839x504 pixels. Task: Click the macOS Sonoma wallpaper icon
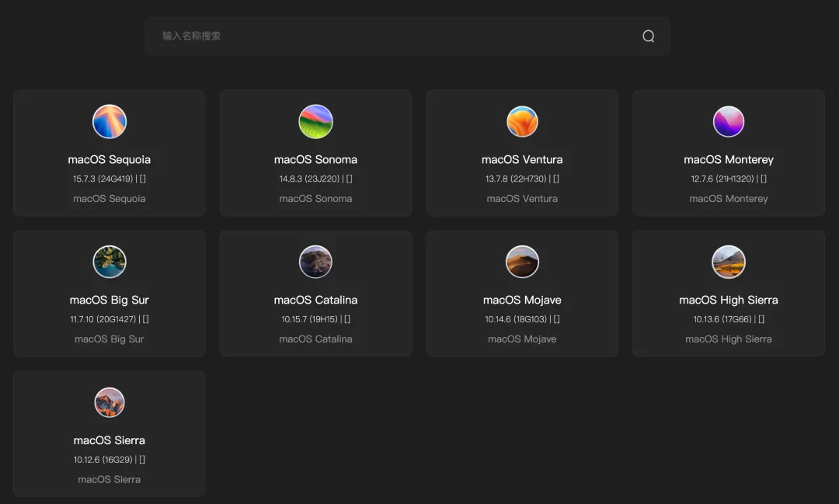[315, 121]
